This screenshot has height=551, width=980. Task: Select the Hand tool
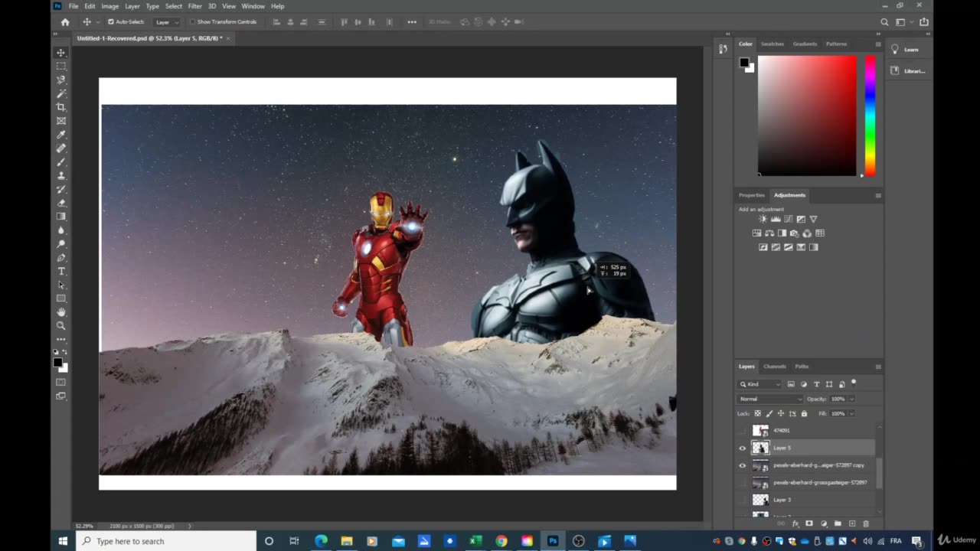coord(61,312)
